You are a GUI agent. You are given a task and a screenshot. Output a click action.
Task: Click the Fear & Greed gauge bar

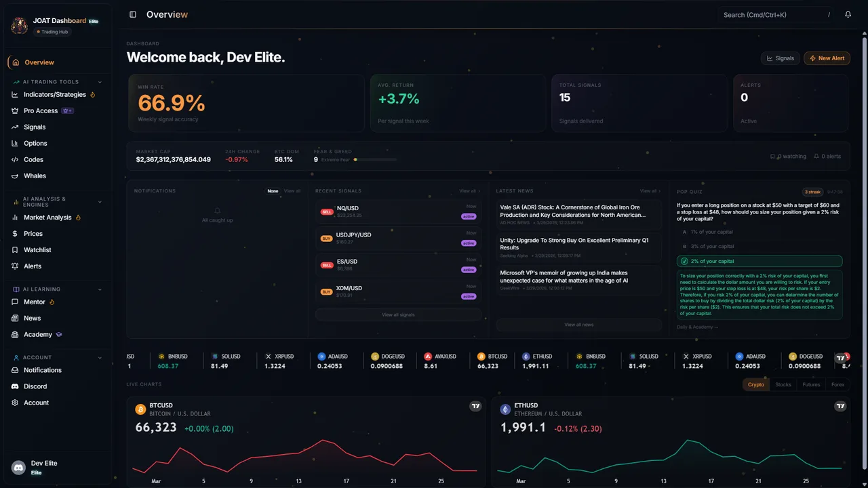[375, 160]
